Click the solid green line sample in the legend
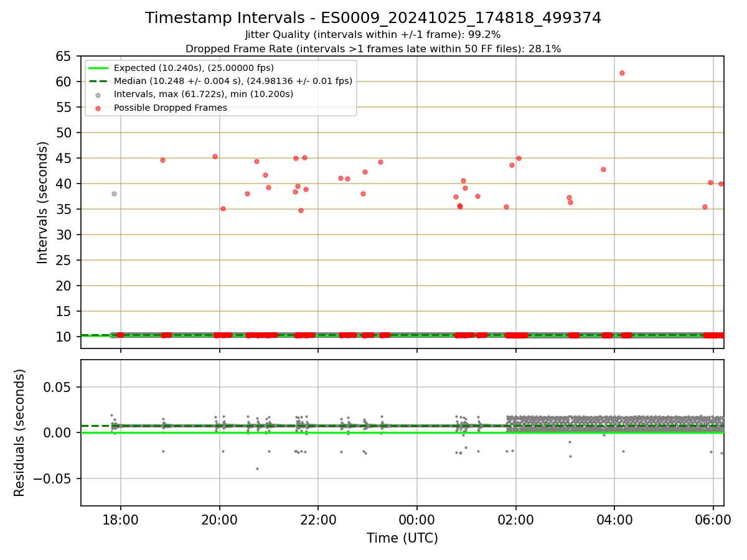 point(98,68)
